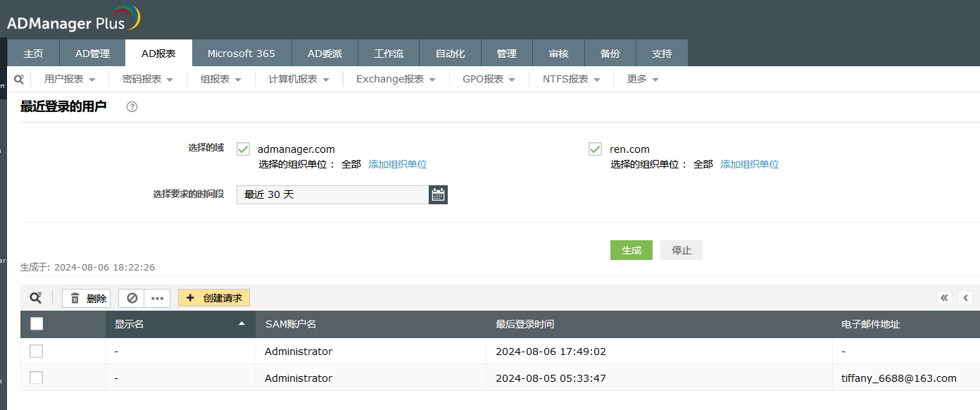Viewport: 980px width, 410px height.
Task: Open help icon next to 最近登录的用户
Action: point(132,107)
